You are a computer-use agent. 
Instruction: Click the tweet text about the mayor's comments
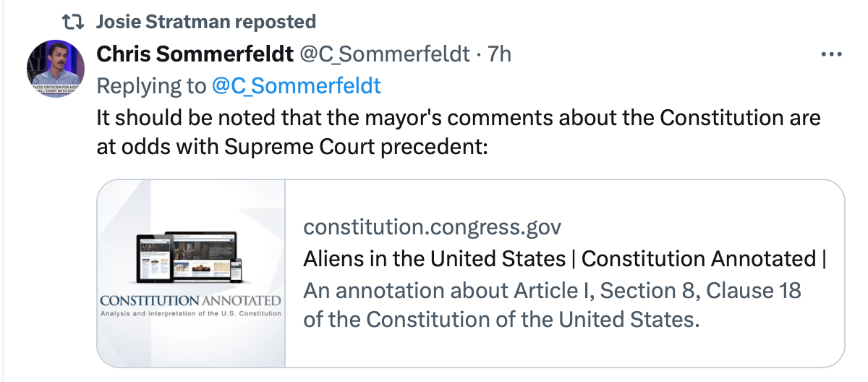(459, 118)
